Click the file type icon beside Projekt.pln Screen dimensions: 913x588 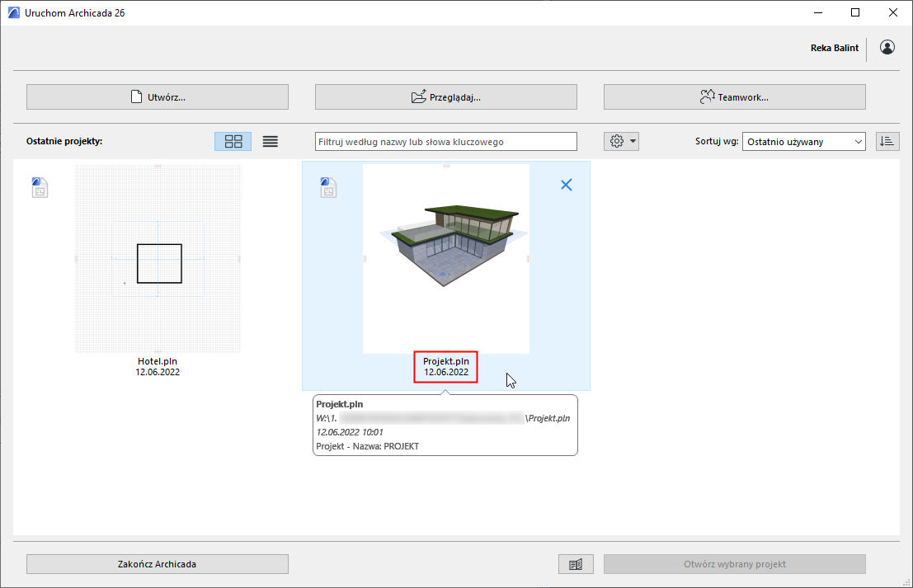[328, 187]
